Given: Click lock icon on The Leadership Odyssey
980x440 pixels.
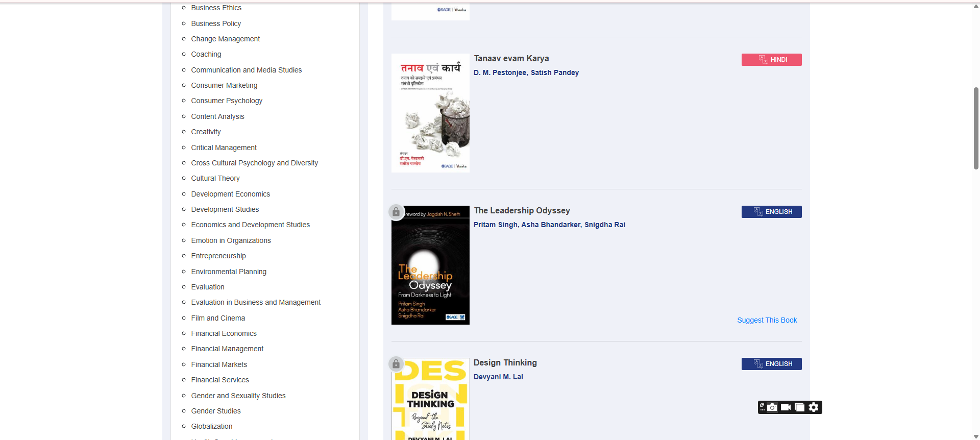Looking at the screenshot, I should [396, 212].
